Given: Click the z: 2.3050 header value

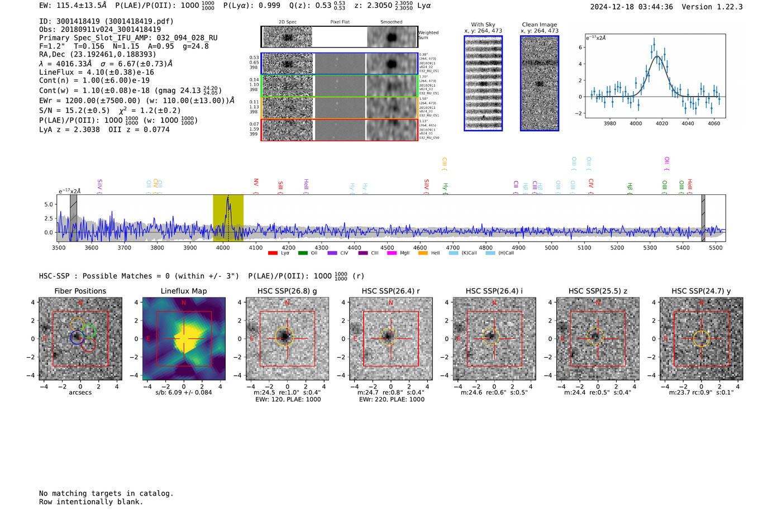Looking at the screenshot, I should [x=392, y=6].
